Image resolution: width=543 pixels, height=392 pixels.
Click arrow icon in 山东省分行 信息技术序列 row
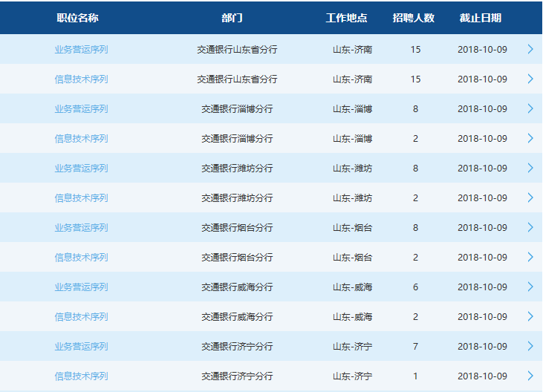(530, 79)
